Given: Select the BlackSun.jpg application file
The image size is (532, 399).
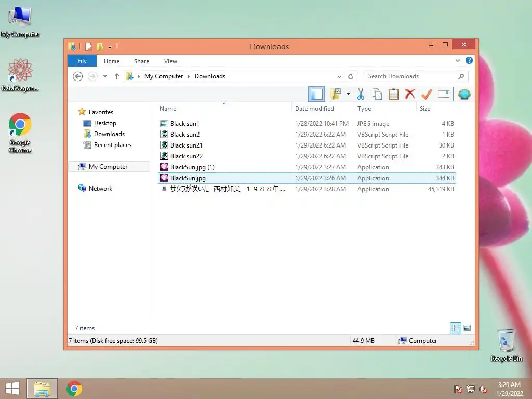Looking at the screenshot, I should tap(307, 178).
